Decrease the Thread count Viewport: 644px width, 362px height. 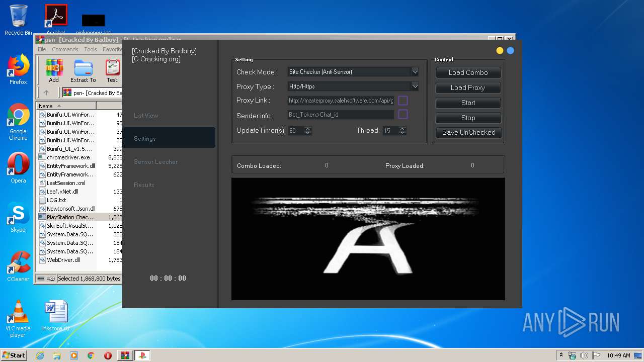(x=402, y=133)
